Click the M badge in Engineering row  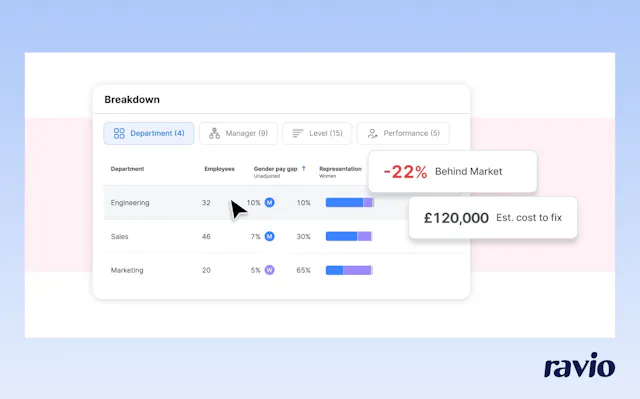pos(269,202)
